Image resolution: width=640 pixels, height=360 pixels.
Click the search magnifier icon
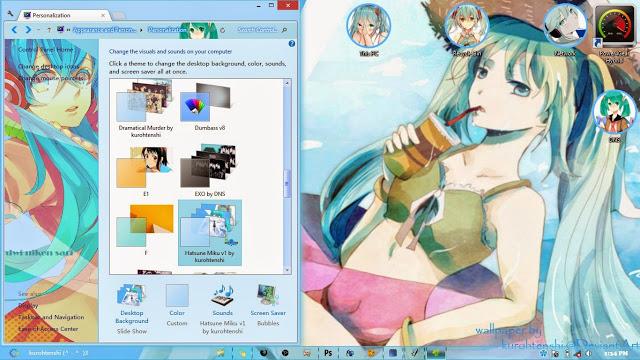pyautogui.click(x=284, y=30)
